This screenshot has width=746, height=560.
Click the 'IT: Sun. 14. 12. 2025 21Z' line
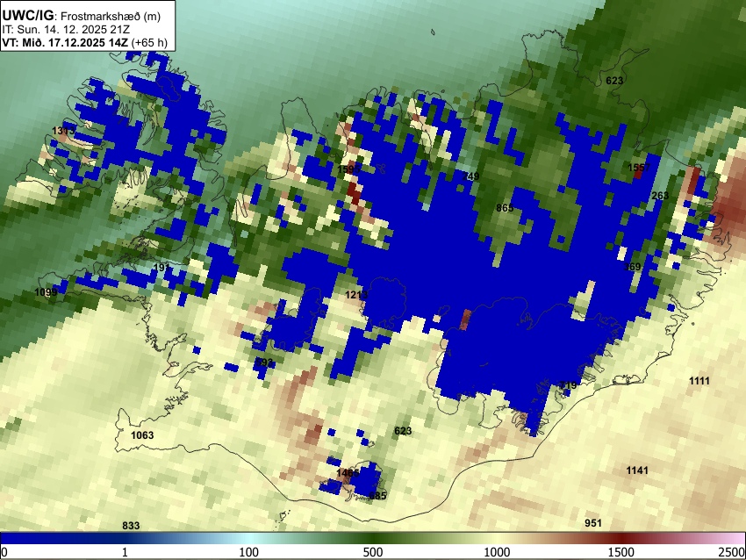(66, 30)
